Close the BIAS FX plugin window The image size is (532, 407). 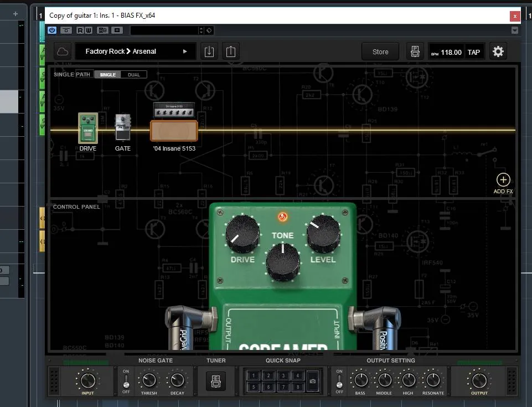point(515,16)
